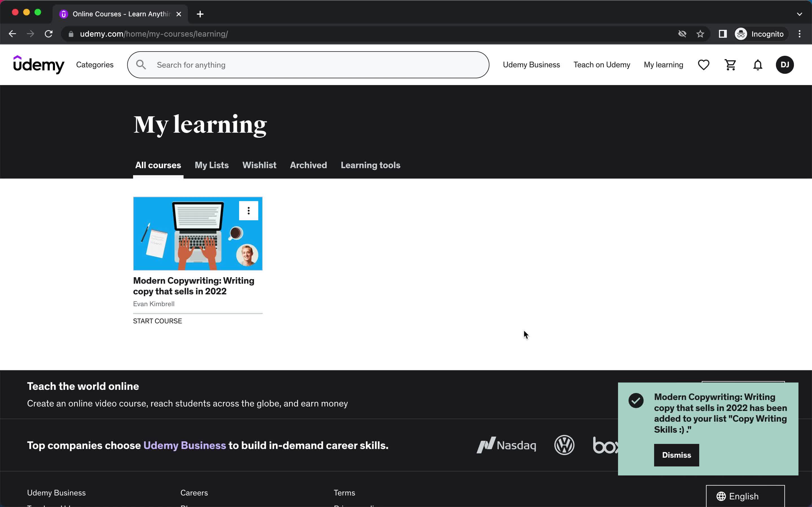Click the course options ellipsis icon
The width and height of the screenshot is (812, 507).
tap(248, 210)
